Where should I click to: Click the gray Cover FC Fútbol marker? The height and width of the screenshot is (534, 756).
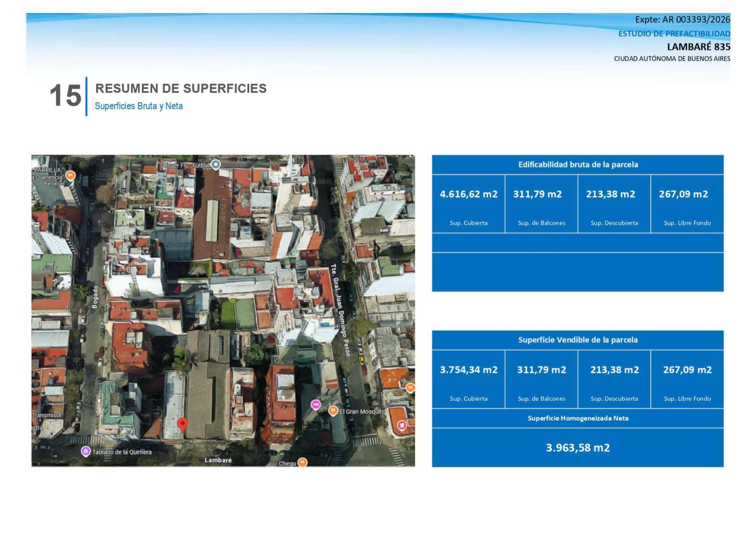click(216, 164)
